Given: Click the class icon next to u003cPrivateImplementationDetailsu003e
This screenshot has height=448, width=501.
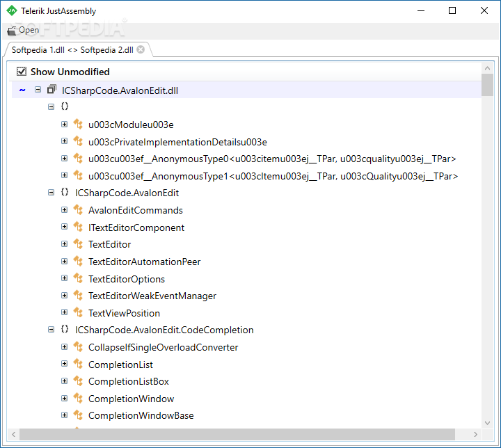Looking at the screenshot, I should (x=78, y=141).
